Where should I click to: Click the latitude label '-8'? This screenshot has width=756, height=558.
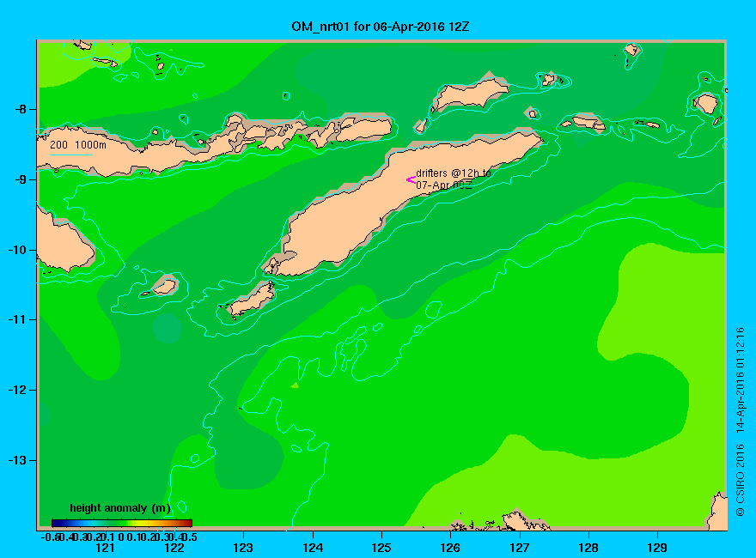tap(21, 109)
